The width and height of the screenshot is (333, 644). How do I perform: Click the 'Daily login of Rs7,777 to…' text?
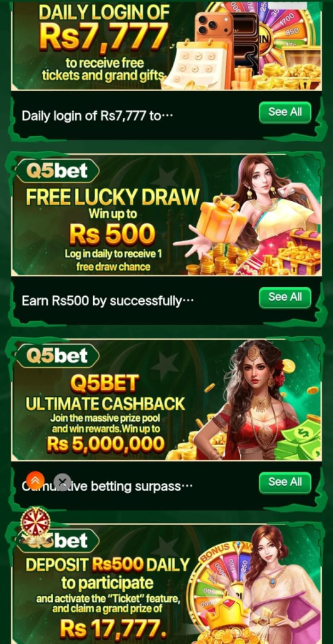(97, 116)
